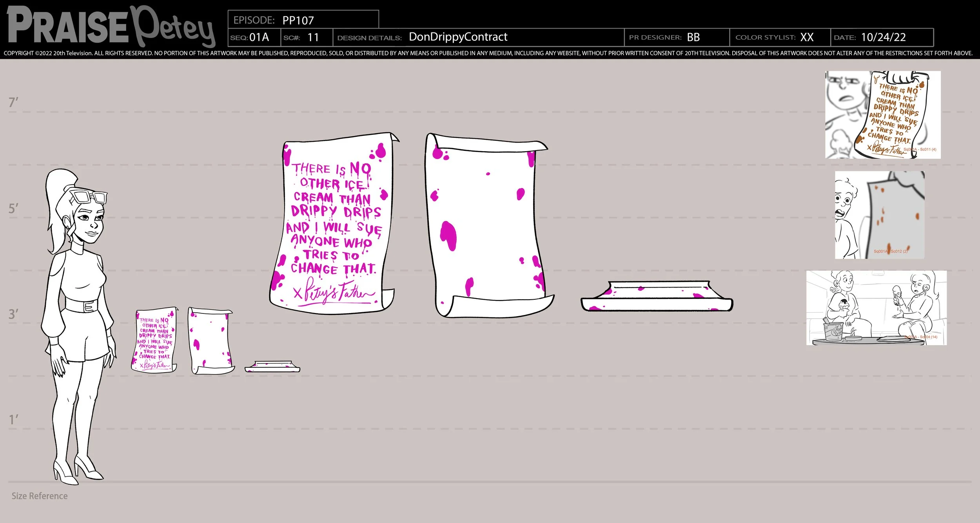Click the 1' height marker label
Image resolution: width=980 pixels, height=523 pixels.
pos(13,420)
